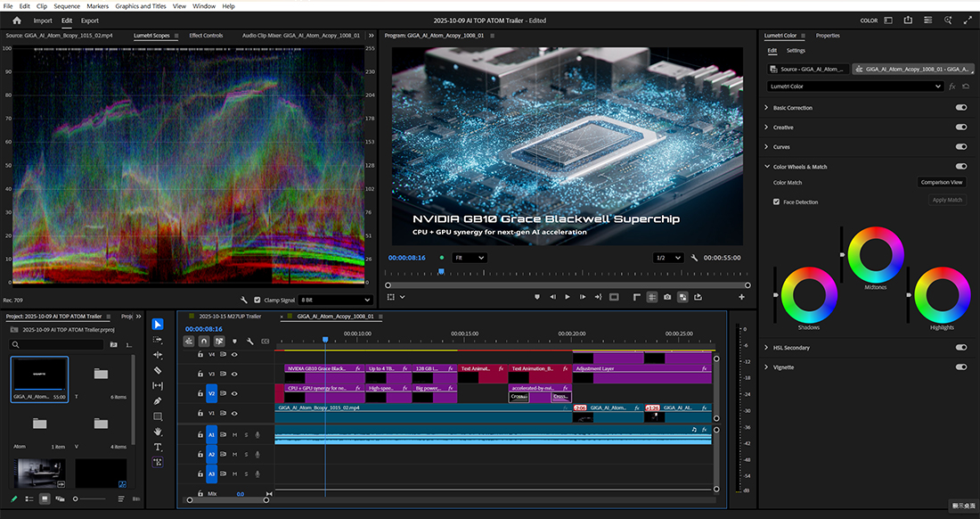Click the Comparison View button
The width and height of the screenshot is (980, 519).
(x=942, y=182)
